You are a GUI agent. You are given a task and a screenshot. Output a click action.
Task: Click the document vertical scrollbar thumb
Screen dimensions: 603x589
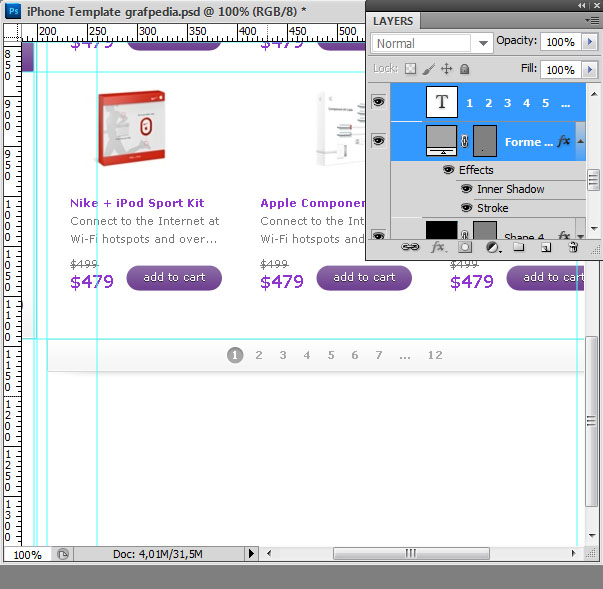pos(591,421)
